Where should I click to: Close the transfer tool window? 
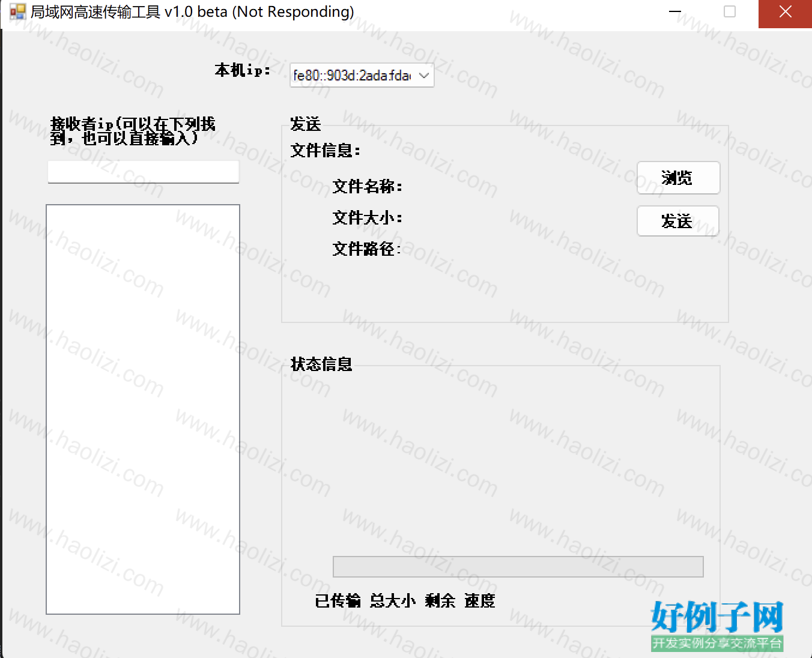[x=785, y=12]
